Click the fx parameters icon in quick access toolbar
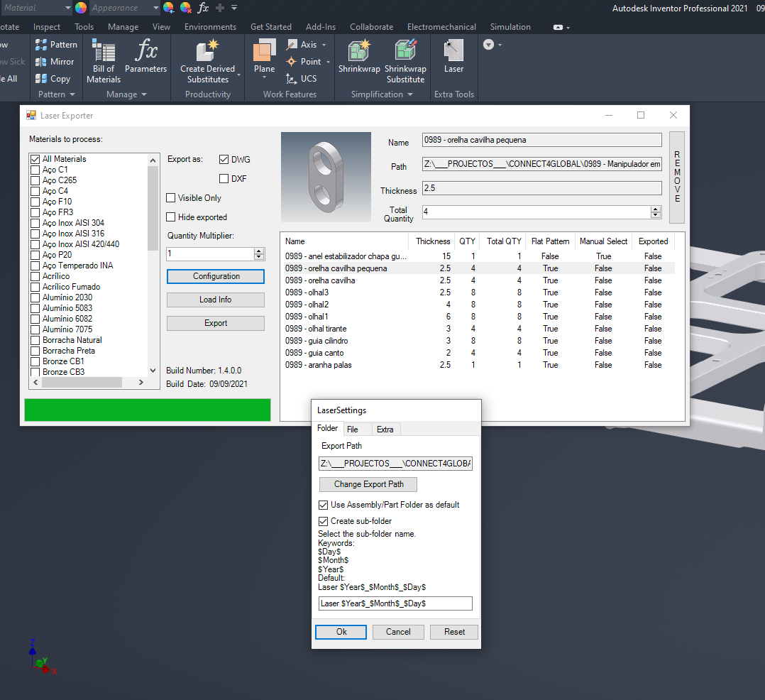The height and width of the screenshot is (700, 765). click(203, 7)
